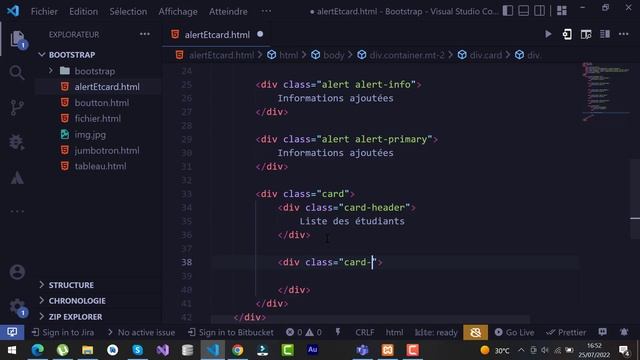This screenshot has height=360, width=640.
Task: Open Explorer More Actions ellipsis
Action: click(x=145, y=34)
